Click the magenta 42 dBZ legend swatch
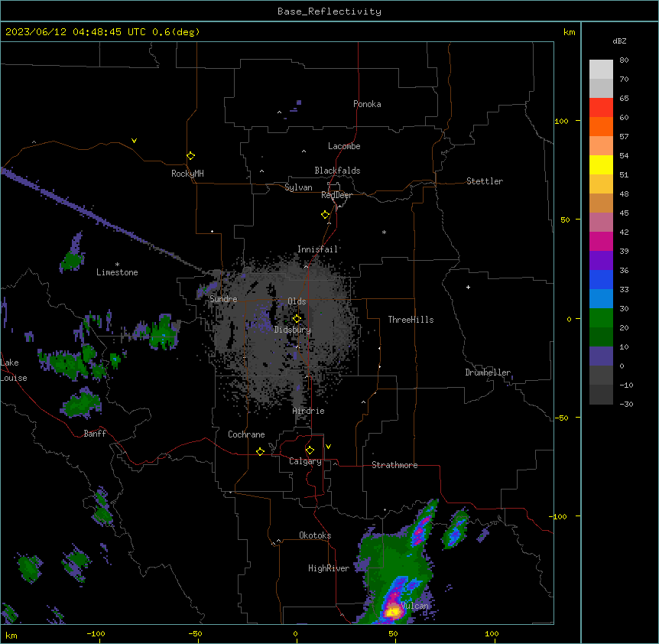 click(x=601, y=241)
